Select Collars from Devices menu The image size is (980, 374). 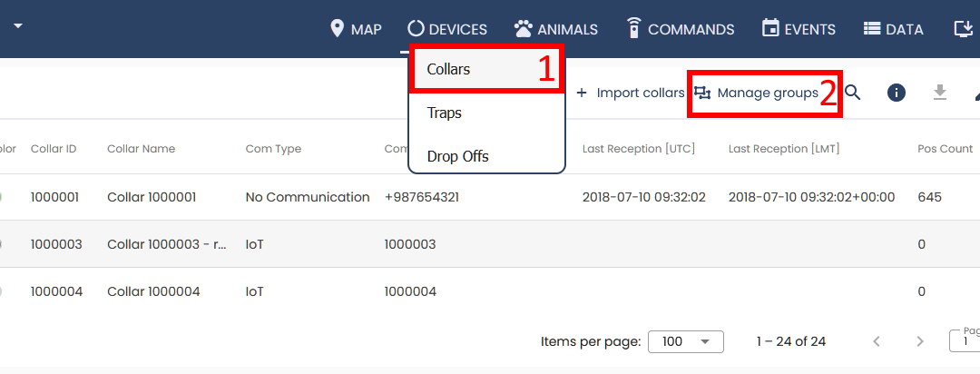448,69
